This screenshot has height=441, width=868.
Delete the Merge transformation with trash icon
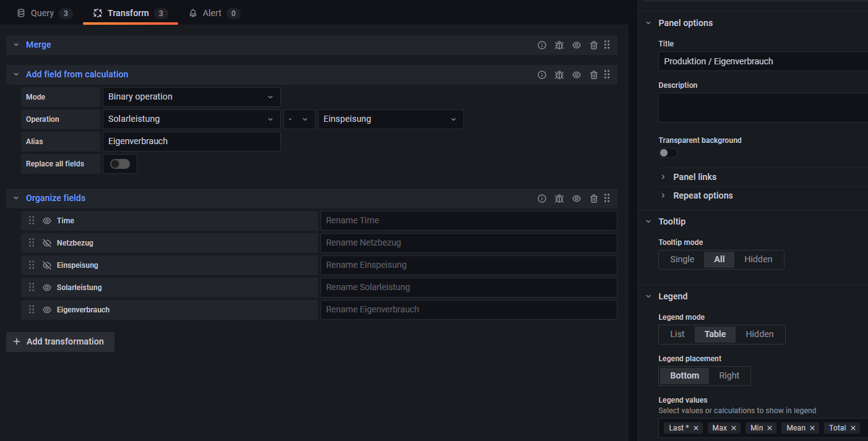click(x=594, y=45)
